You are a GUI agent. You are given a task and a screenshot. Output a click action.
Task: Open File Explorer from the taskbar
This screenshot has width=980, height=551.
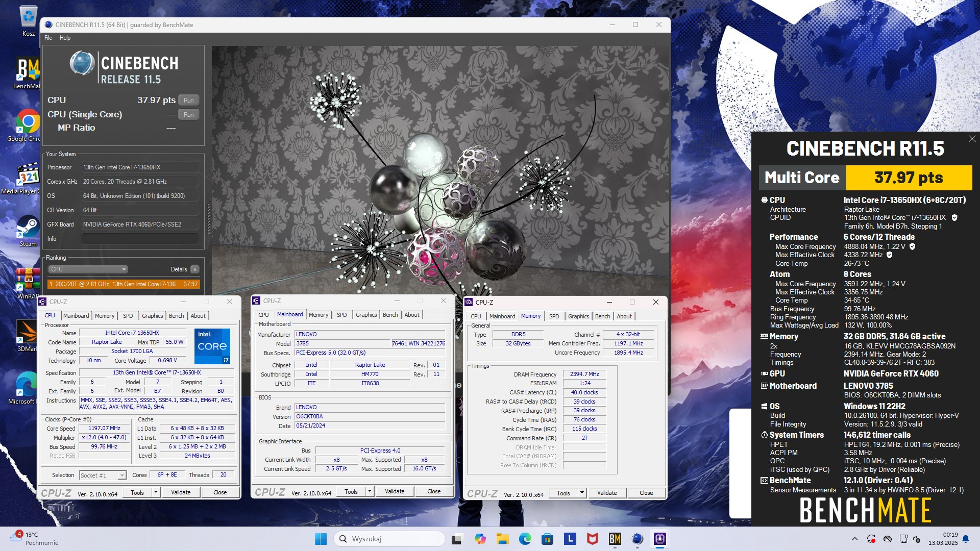pos(502,539)
